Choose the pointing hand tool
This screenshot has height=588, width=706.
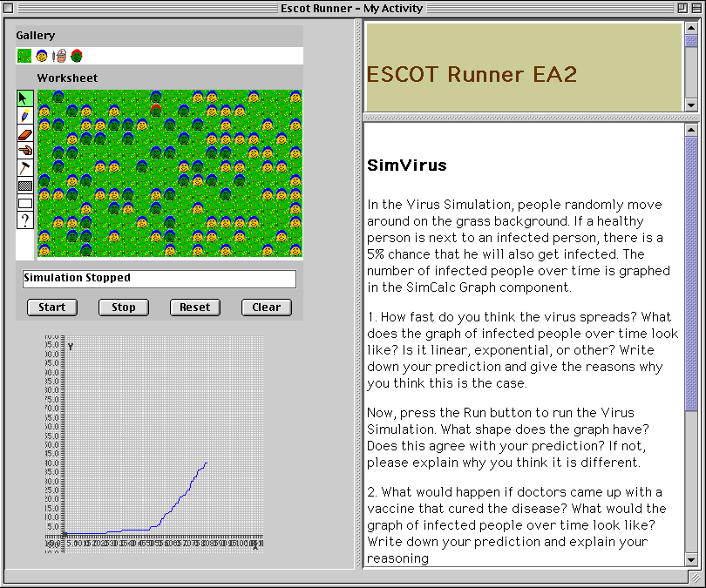coord(24,151)
